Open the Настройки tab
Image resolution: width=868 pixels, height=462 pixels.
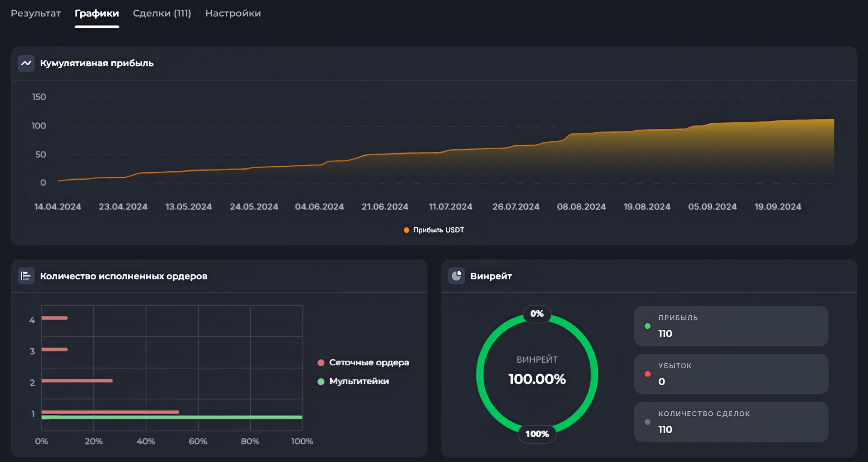pyautogui.click(x=233, y=13)
